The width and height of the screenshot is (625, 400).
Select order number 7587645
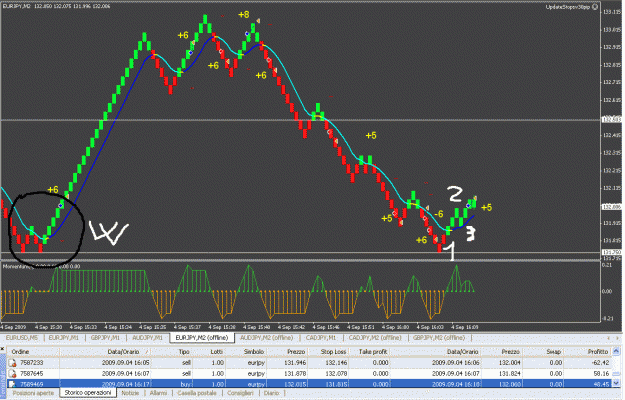(31, 374)
